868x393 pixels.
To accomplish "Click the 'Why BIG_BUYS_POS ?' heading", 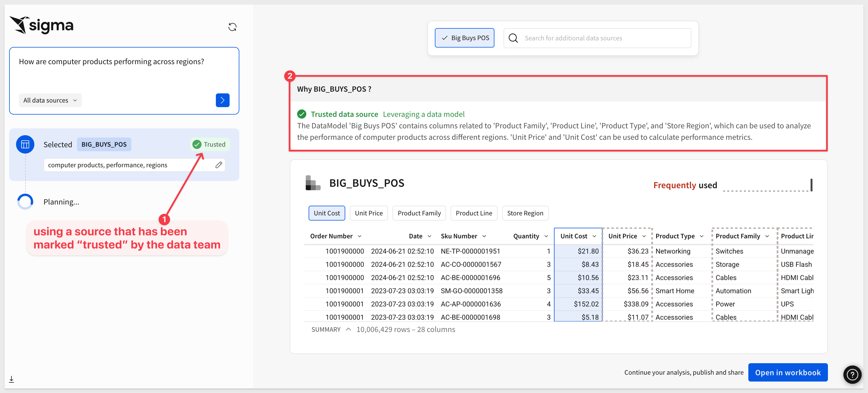I will click(334, 89).
